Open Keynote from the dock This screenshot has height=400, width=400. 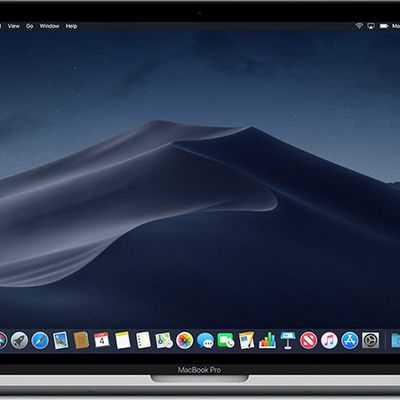coord(288,341)
